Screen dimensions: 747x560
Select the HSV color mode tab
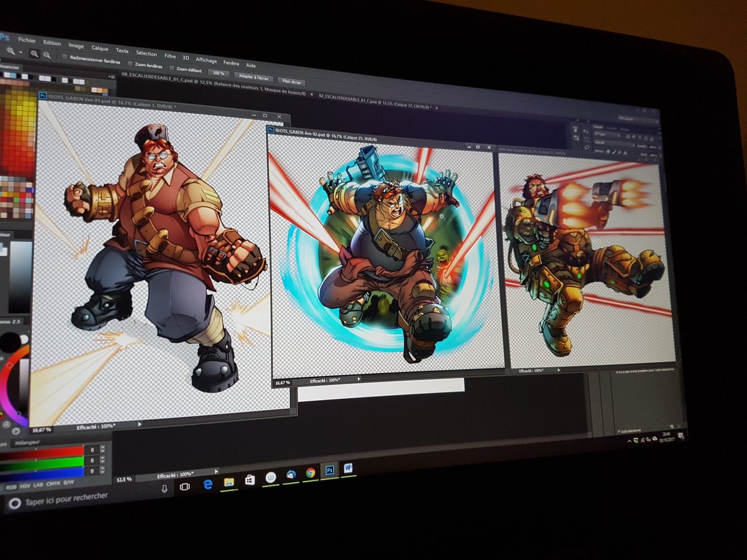coord(25,487)
